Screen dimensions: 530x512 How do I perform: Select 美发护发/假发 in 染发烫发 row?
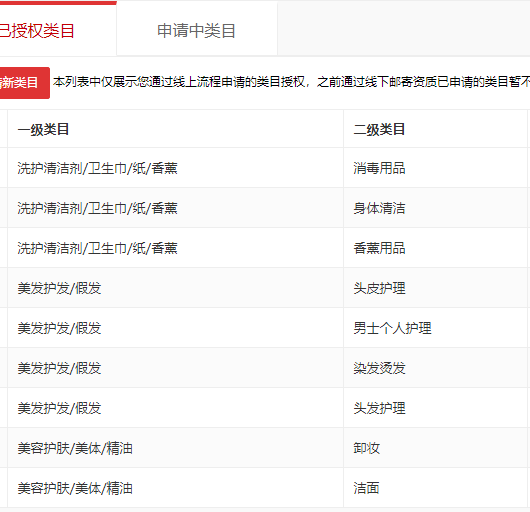[59, 368]
